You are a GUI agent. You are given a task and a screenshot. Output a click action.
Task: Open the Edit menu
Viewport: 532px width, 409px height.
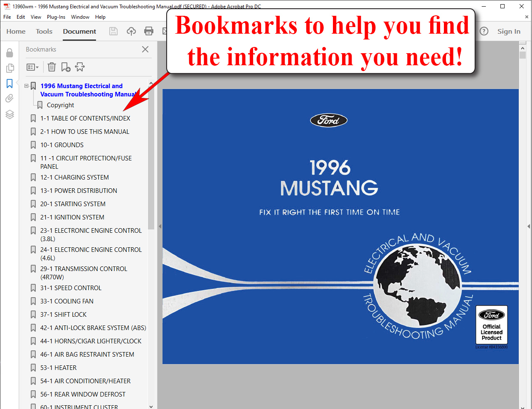[x=21, y=17]
